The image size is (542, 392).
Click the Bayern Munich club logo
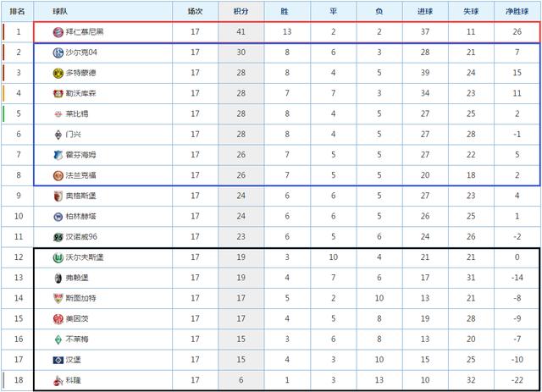(58, 32)
